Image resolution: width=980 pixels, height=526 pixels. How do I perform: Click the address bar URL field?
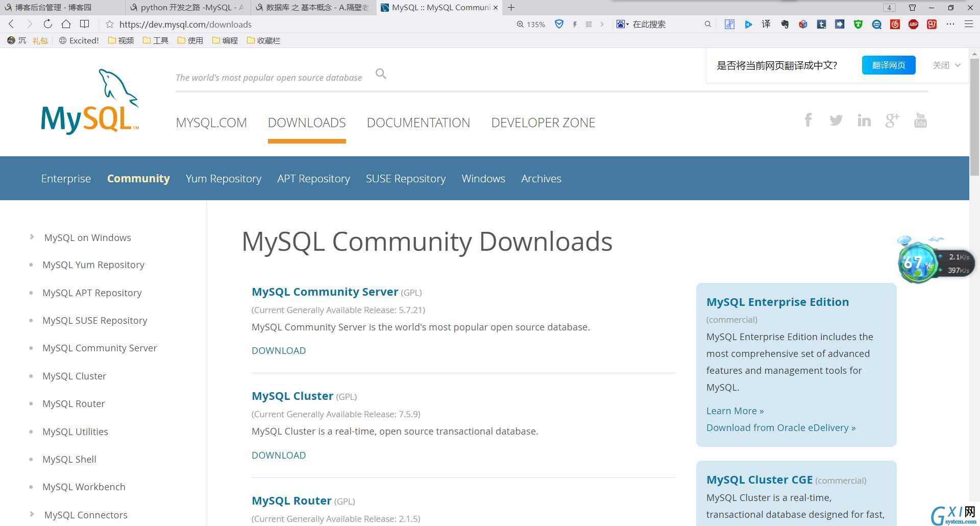306,24
